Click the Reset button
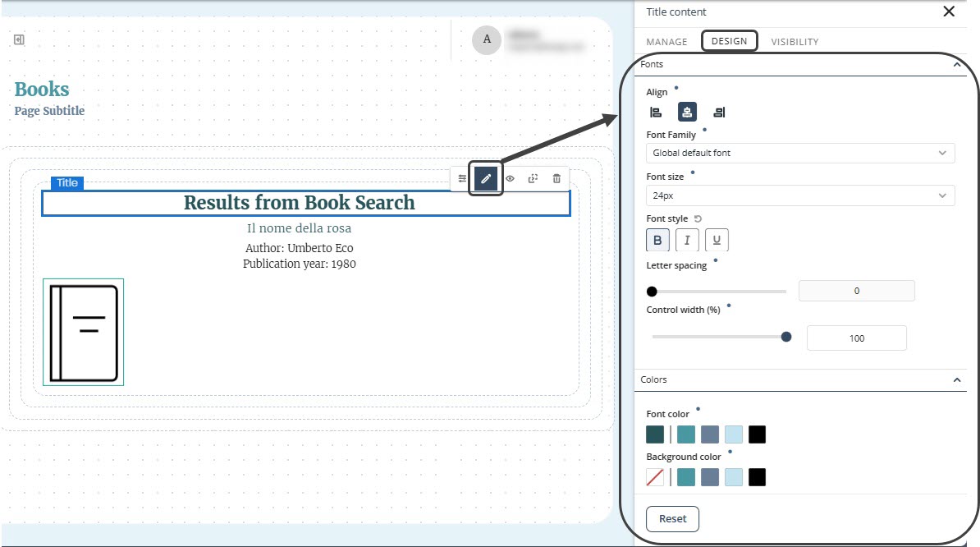 tap(673, 519)
